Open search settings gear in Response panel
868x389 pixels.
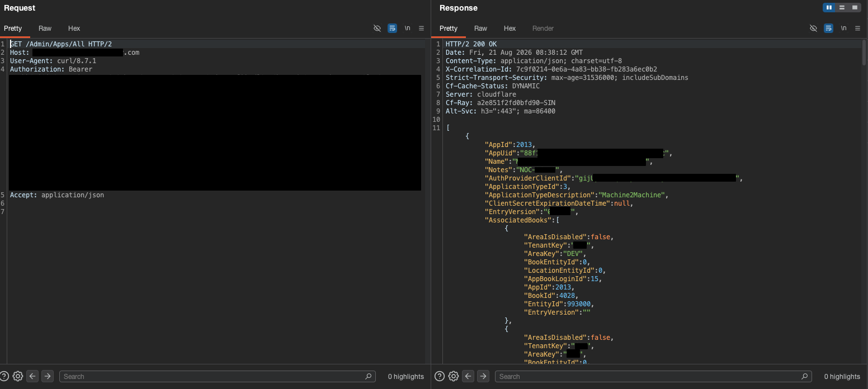point(454,376)
